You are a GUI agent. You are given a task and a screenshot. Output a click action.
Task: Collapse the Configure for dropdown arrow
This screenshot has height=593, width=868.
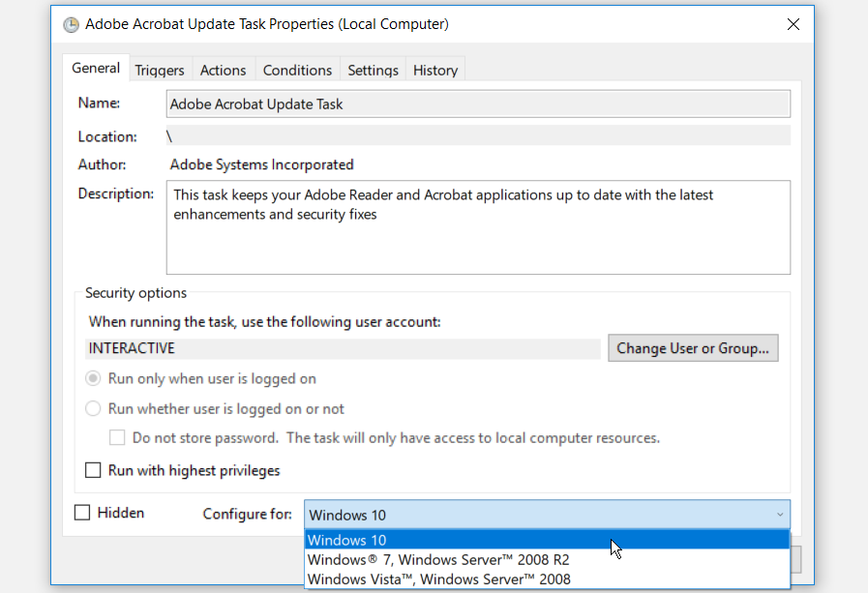(780, 515)
